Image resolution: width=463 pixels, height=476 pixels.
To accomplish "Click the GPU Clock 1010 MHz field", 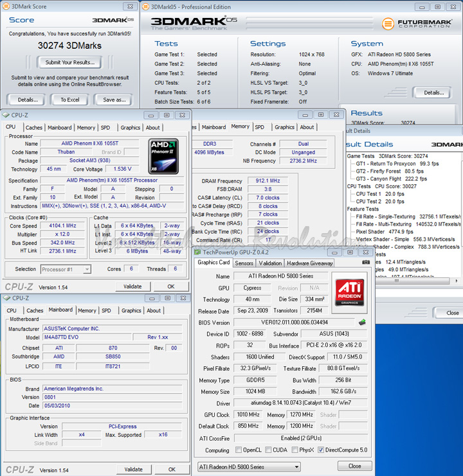I will (x=248, y=415).
